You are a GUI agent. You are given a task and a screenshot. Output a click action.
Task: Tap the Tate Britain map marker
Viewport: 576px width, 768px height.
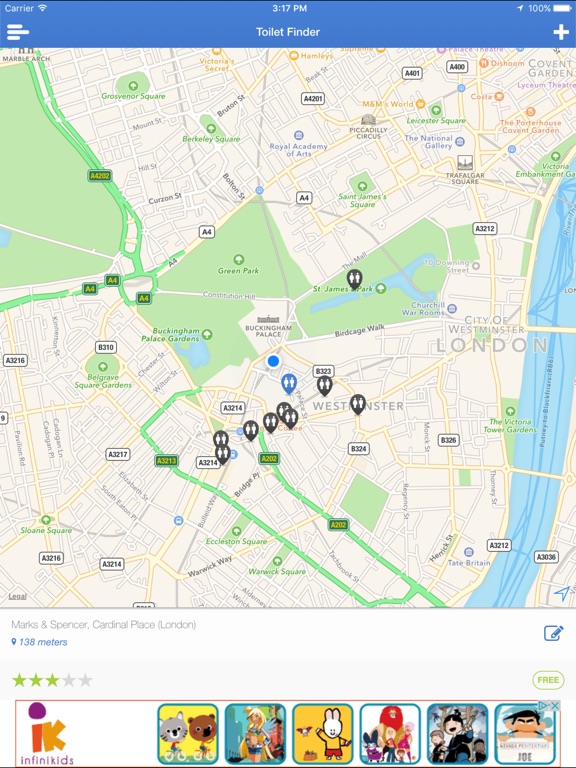[x=469, y=552]
